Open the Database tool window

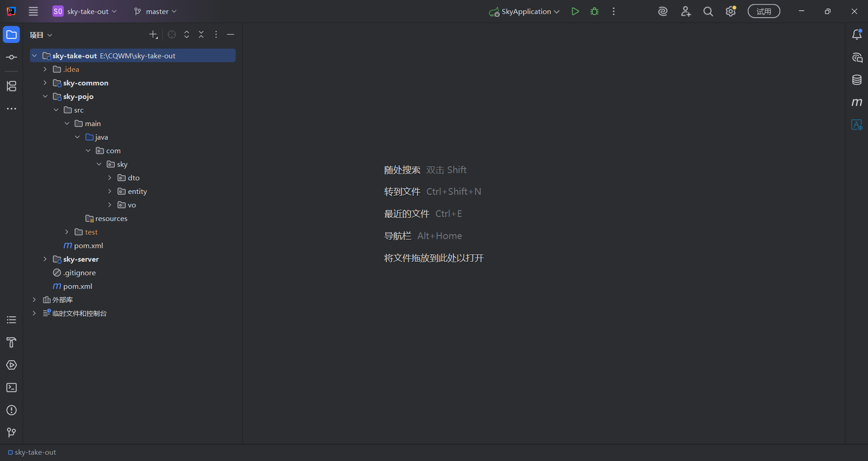(x=857, y=80)
